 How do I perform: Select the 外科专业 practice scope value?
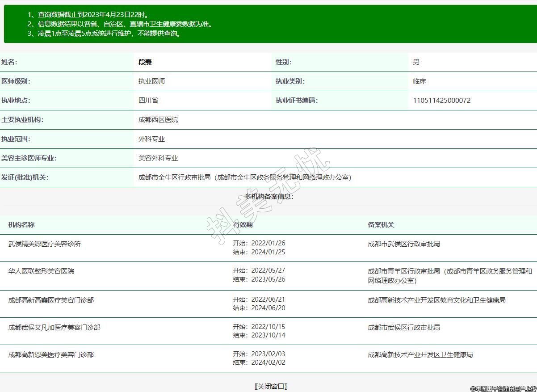[151, 139]
